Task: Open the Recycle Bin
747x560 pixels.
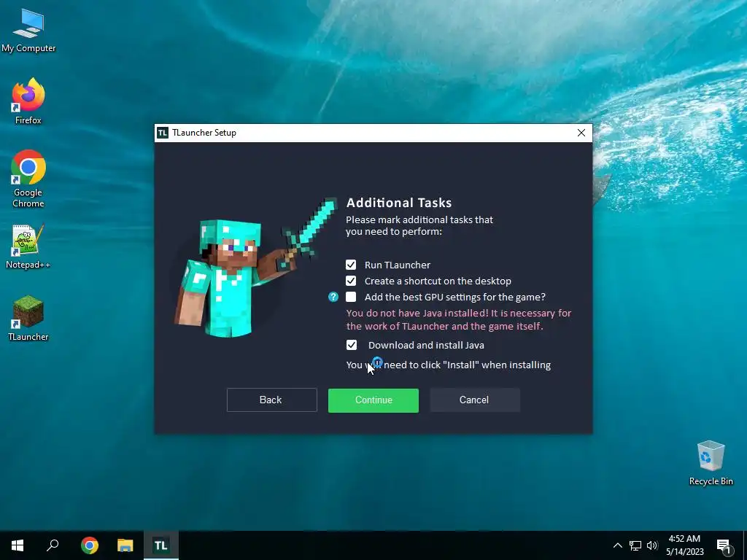Action: point(711,463)
